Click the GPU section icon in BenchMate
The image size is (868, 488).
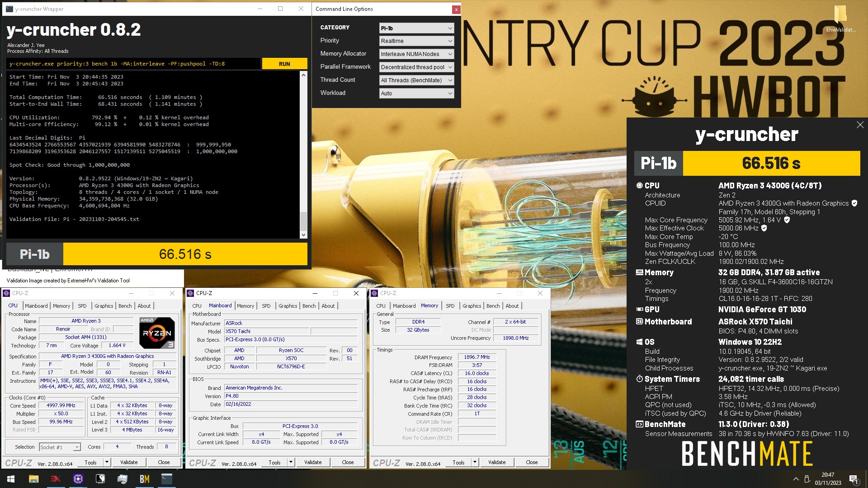click(x=639, y=310)
